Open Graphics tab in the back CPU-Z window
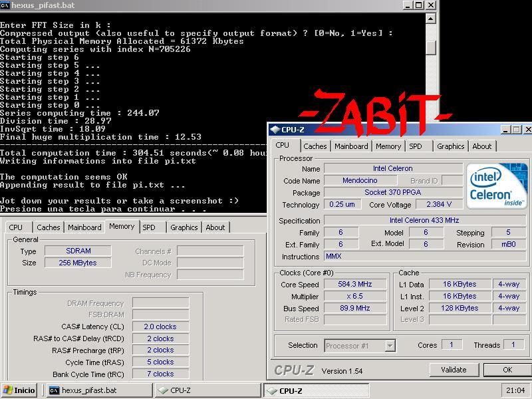 click(x=184, y=227)
